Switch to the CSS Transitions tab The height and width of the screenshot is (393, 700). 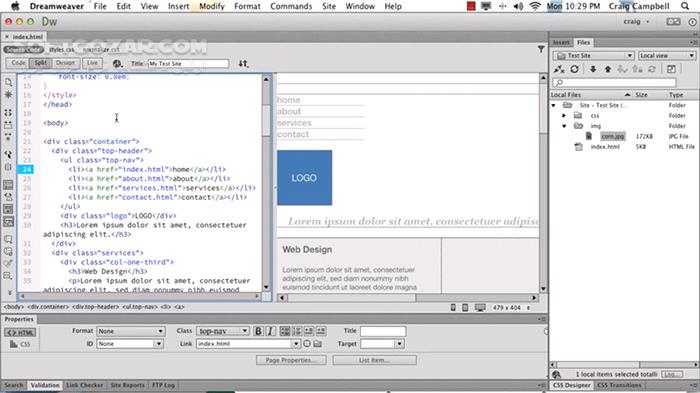click(x=619, y=385)
